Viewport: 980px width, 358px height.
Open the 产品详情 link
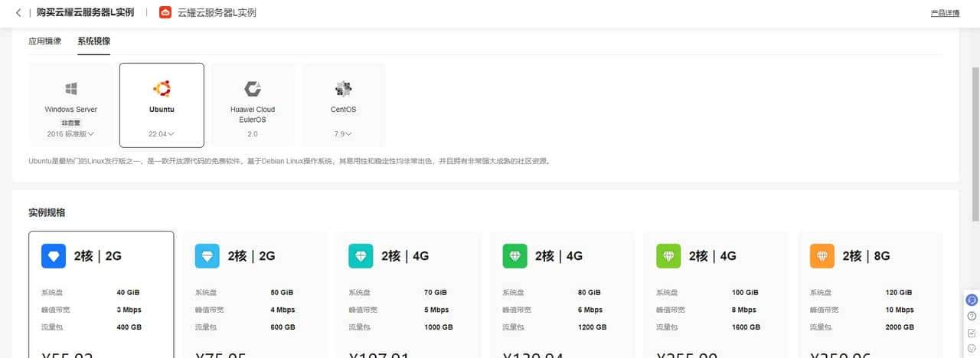[x=945, y=13]
